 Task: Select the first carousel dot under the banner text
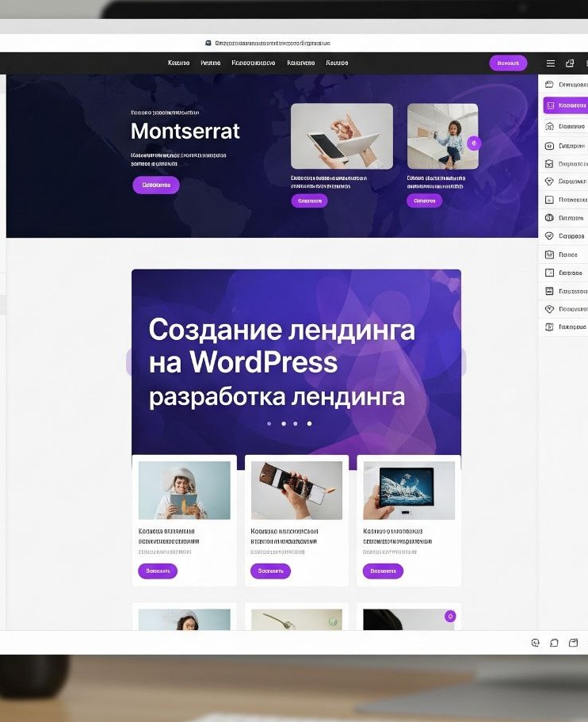[x=269, y=424]
